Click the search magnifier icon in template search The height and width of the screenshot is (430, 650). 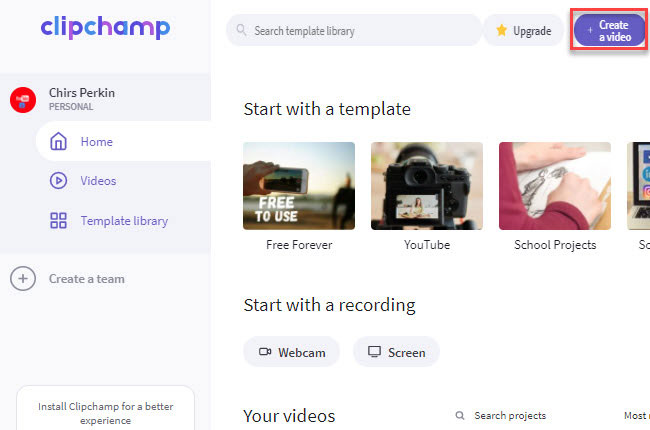[241, 30]
